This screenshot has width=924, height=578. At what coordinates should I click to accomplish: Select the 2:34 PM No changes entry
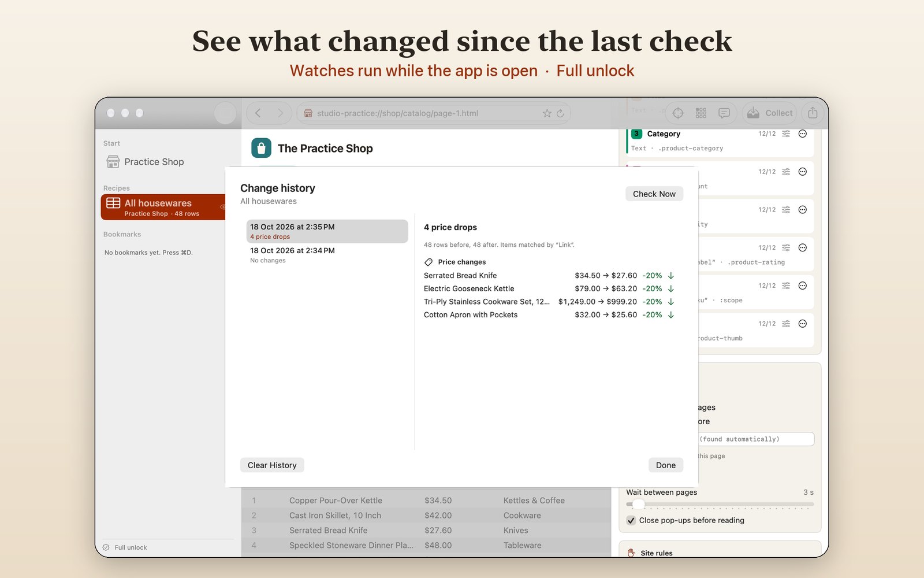point(327,255)
